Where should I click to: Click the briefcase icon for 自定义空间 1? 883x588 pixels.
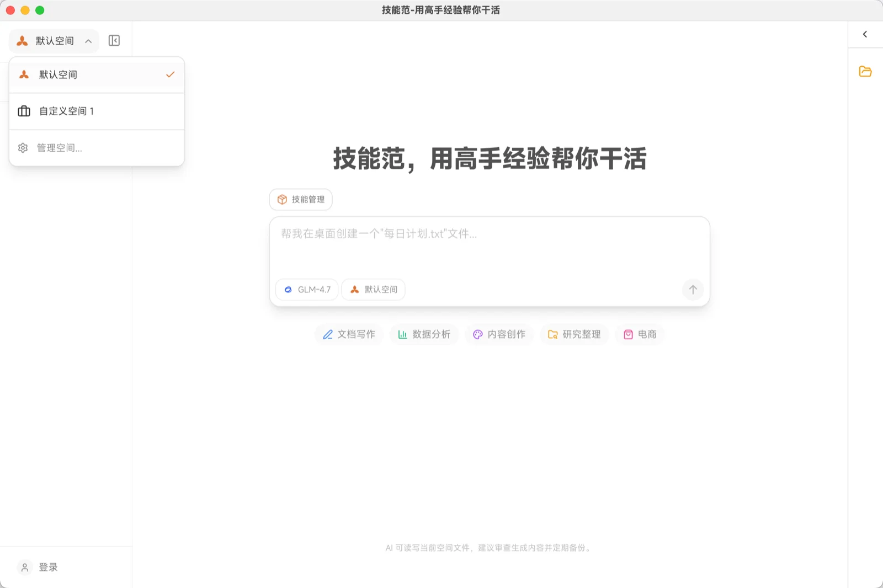(x=24, y=111)
